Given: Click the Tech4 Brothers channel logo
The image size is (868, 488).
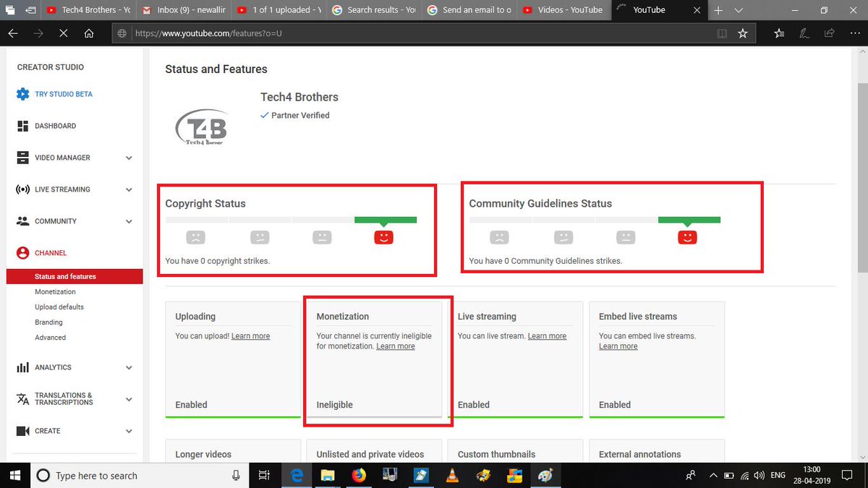Looking at the screenshot, I should coord(202,127).
